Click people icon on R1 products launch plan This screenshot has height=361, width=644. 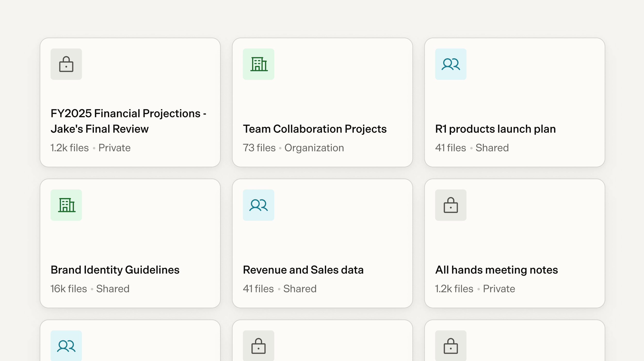(x=450, y=64)
